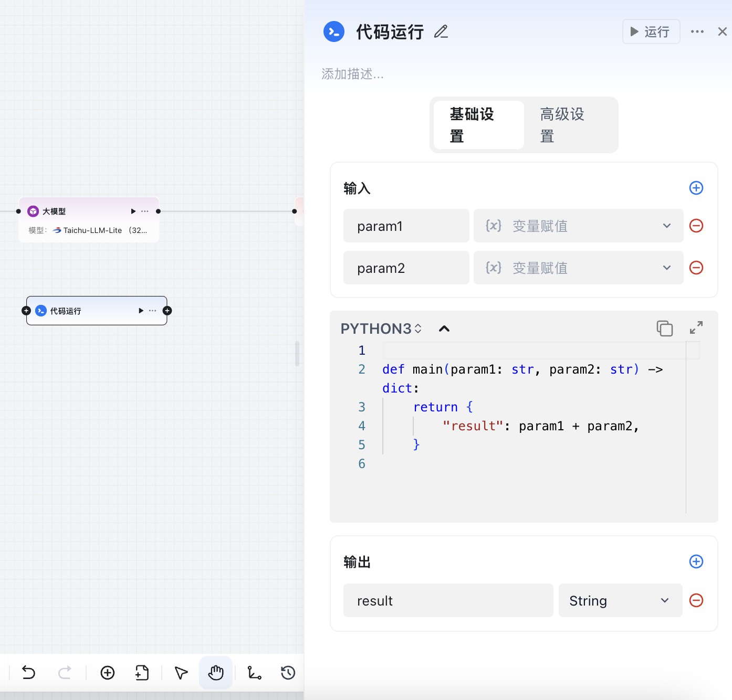Remove the param2 input row

pyautogui.click(x=696, y=268)
